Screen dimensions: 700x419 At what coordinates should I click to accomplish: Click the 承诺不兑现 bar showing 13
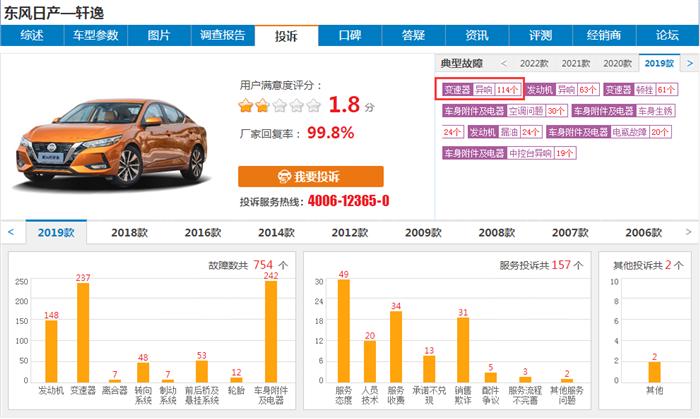click(x=429, y=369)
